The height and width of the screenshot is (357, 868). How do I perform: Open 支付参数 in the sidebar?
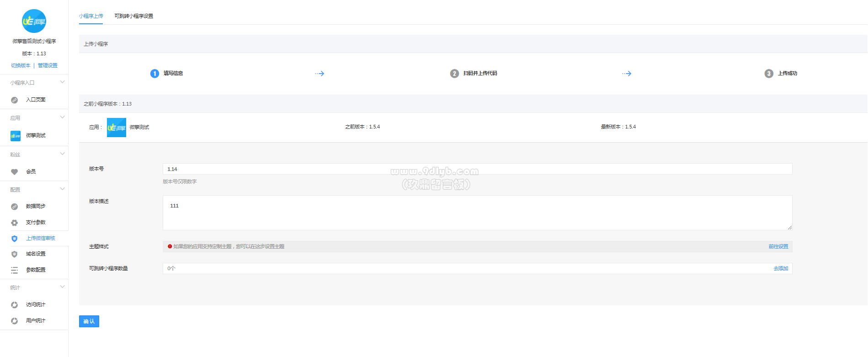[36, 223]
